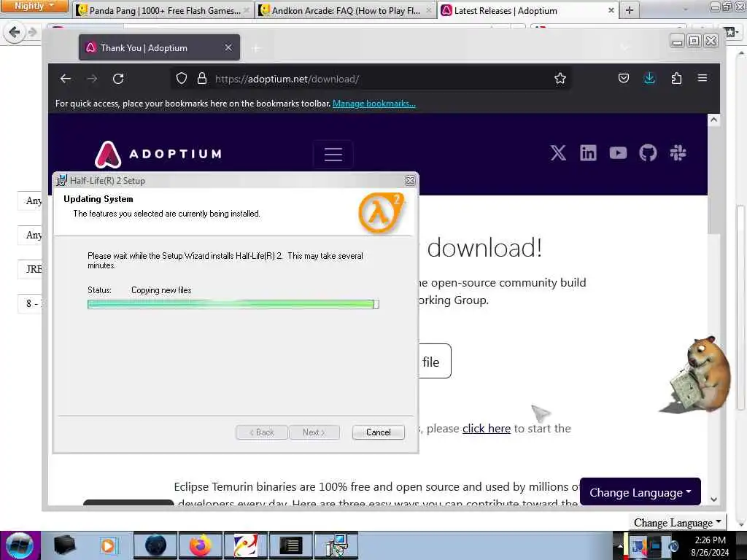Click the install progress bar in the setup dialog
747x560 pixels.
pos(233,304)
